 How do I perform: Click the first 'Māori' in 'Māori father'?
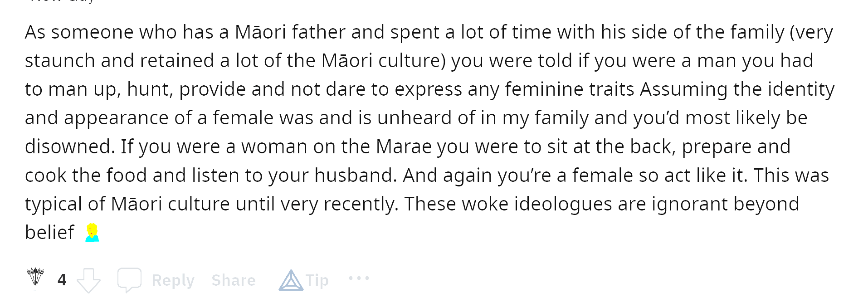260,32
